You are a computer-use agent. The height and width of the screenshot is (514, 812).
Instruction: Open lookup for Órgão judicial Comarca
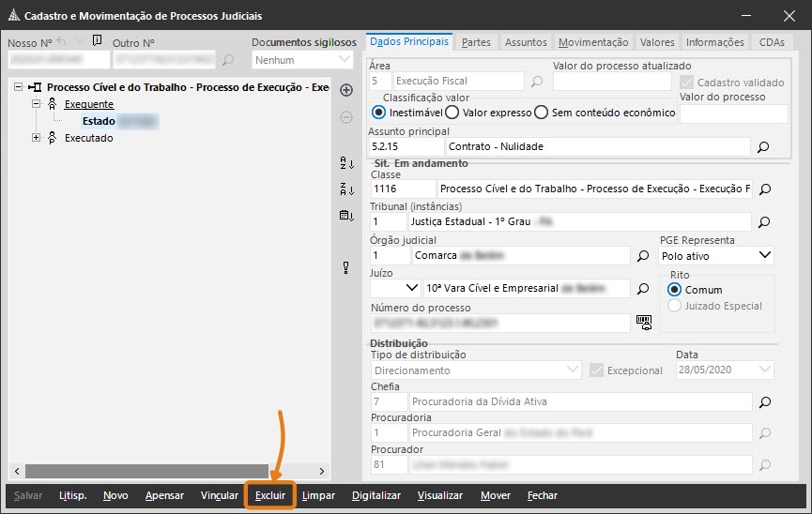click(643, 255)
